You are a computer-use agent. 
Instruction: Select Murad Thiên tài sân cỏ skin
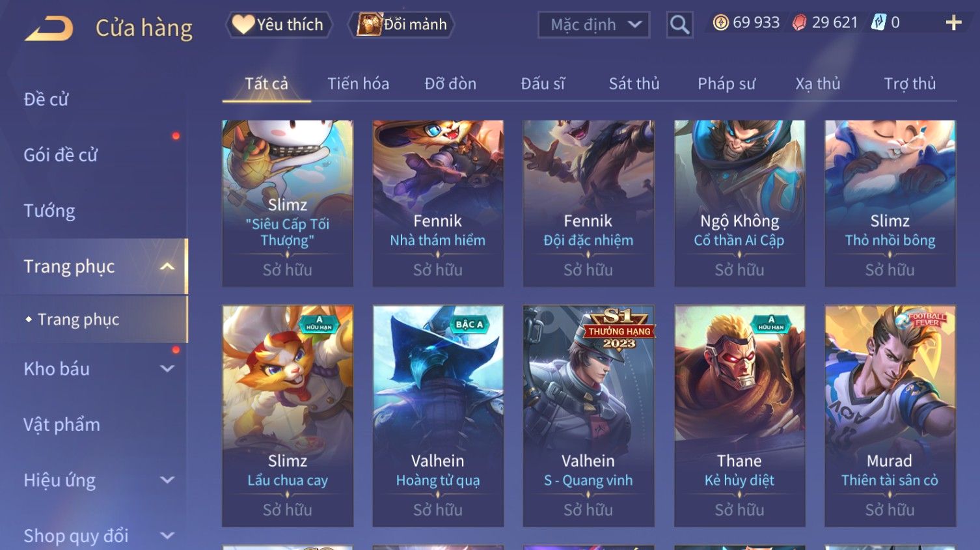(890, 415)
